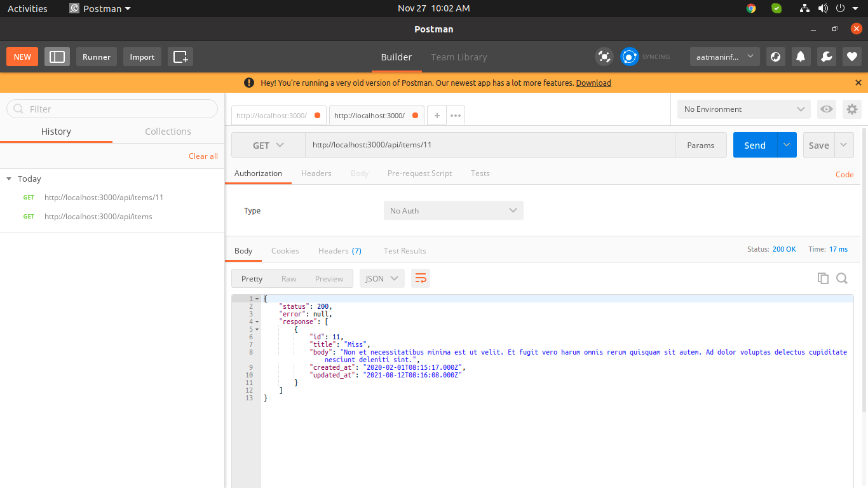
Task: Open the interceptor satellite icon
Action: pyautogui.click(x=604, y=57)
